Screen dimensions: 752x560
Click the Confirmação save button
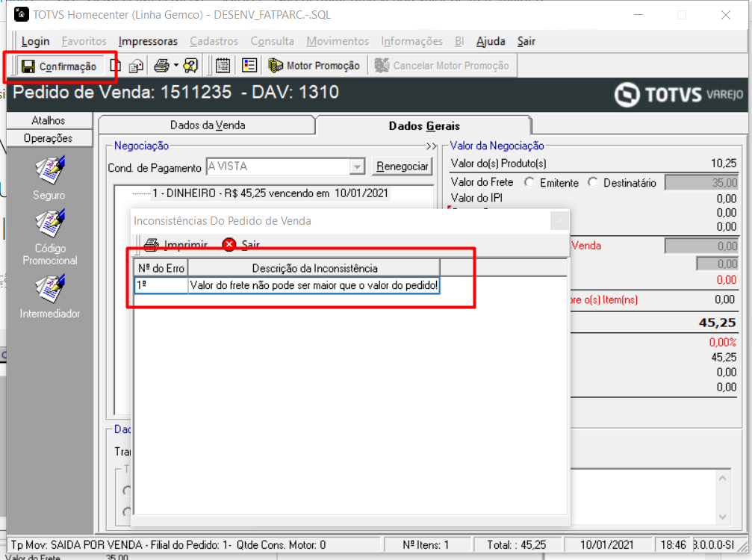60,66
